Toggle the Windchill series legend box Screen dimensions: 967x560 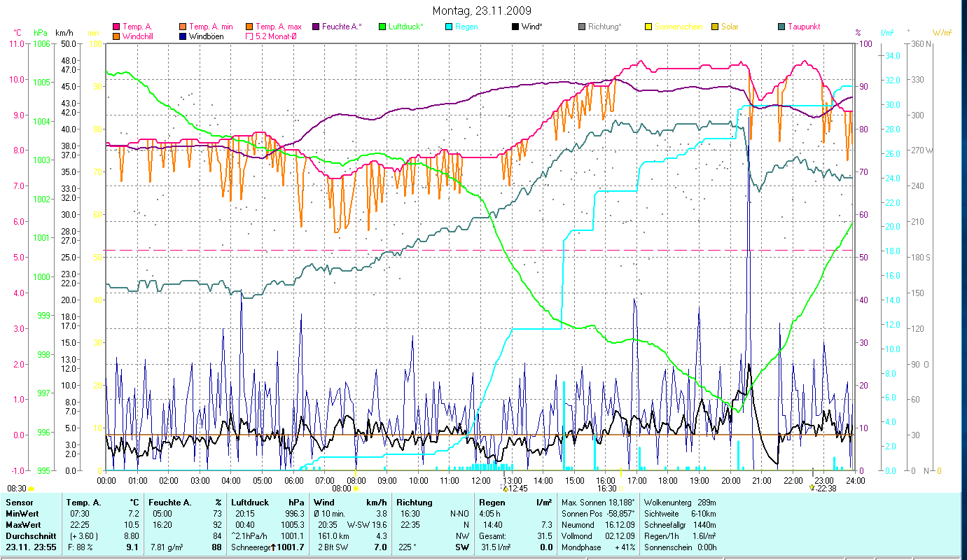(x=116, y=36)
